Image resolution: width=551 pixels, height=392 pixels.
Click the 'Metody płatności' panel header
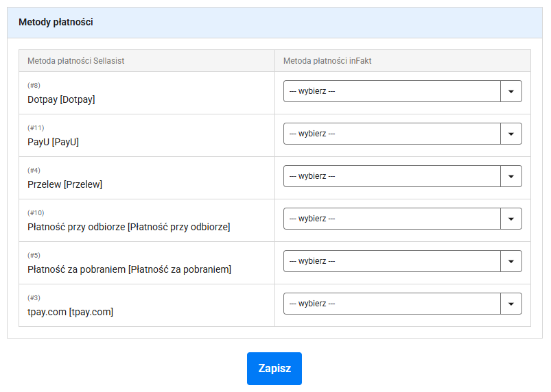274,23
